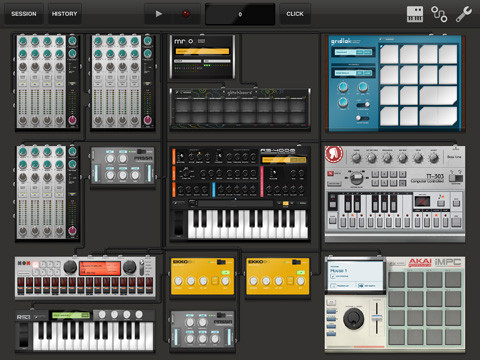Open the House 1 screen on iMPC
This screenshot has width=480, height=360.
[x=355, y=275]
